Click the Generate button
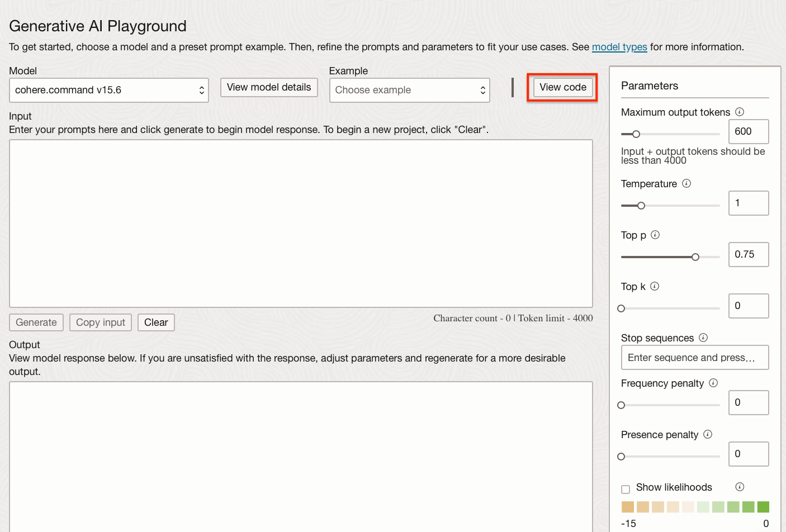786x532 pixels. coord(36,322)
